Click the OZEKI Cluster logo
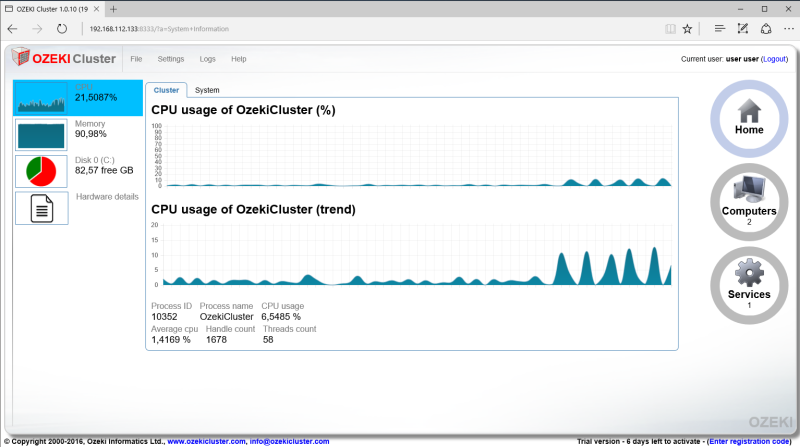 tap(64, 58)
